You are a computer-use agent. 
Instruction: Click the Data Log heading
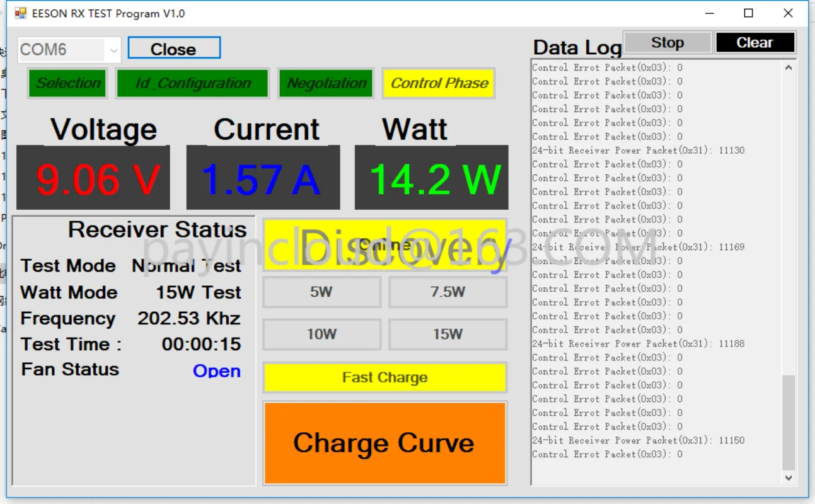point(577,48)
